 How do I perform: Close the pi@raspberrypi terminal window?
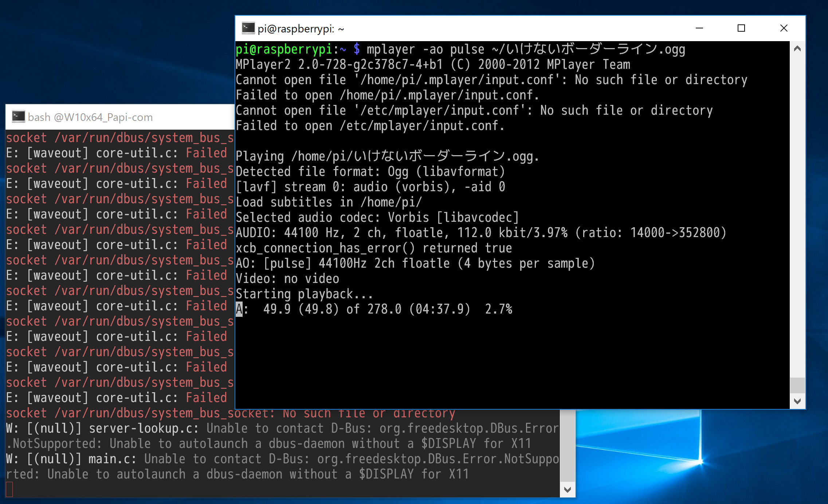point(784,28)
